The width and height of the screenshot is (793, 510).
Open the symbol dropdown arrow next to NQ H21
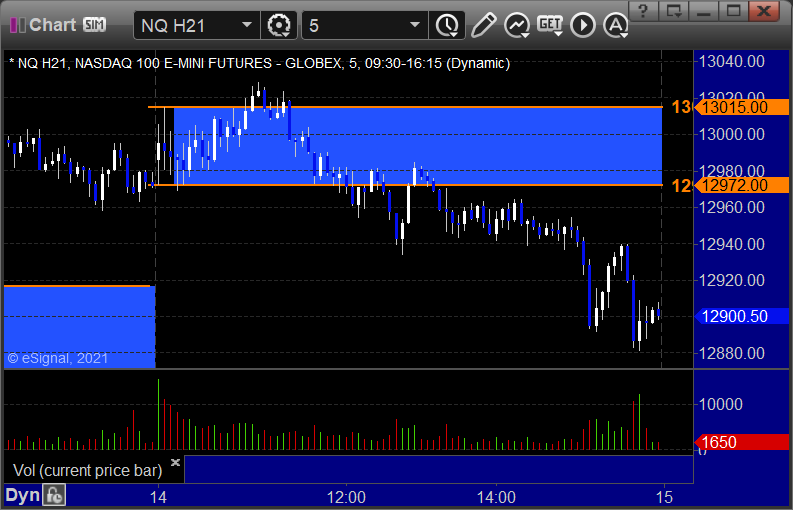tap(247, 25)
